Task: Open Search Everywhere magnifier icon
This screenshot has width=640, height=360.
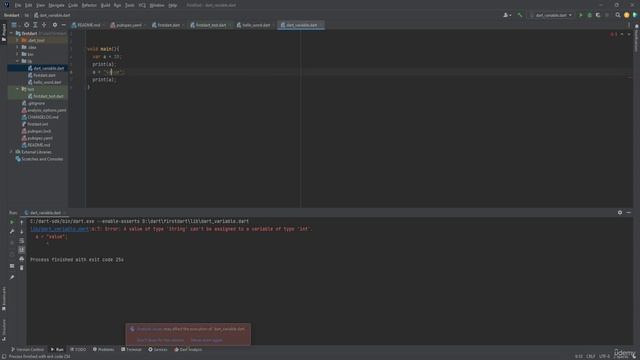Action: 618,15
